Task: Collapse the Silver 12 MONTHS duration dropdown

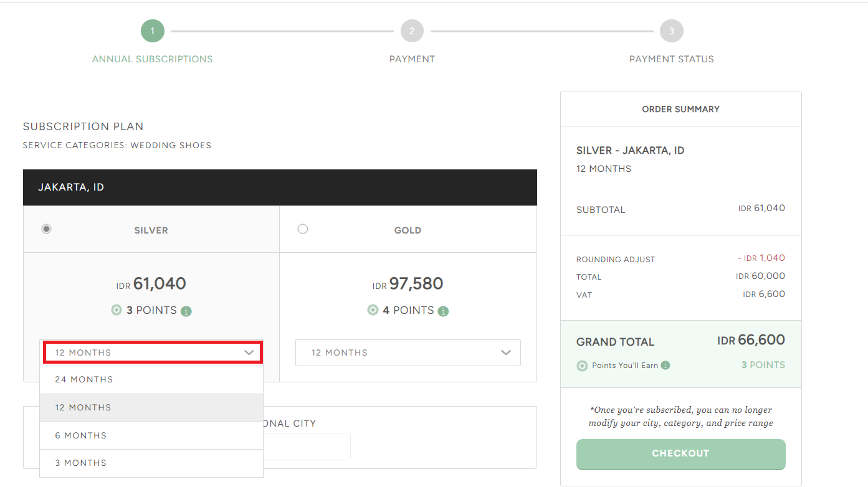Action: click(153, 352)
